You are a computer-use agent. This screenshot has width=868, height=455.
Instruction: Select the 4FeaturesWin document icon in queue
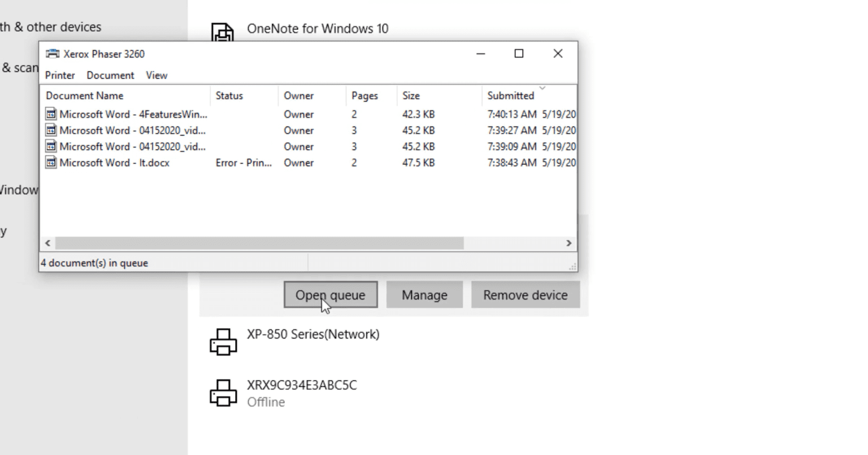[51, 114]
